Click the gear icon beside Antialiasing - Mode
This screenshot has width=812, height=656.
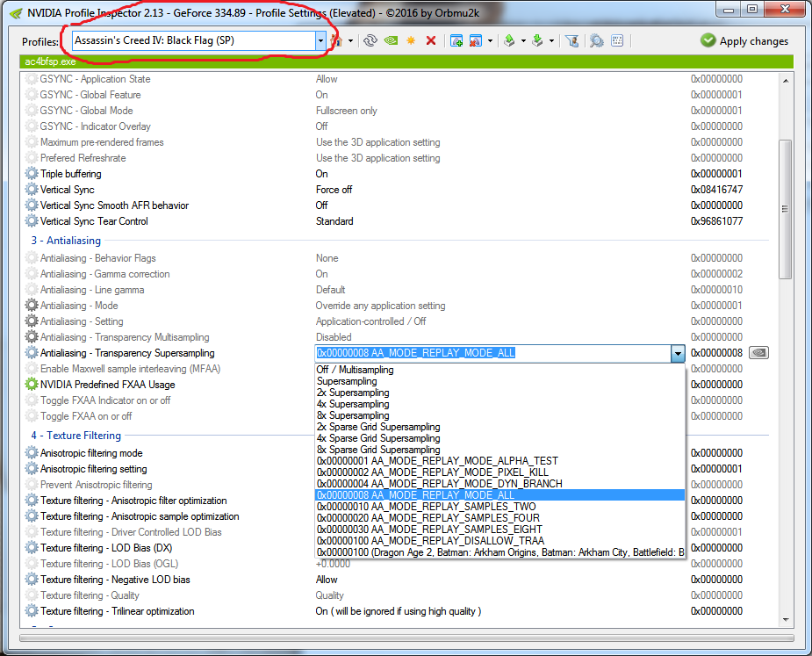click(32, 306)
